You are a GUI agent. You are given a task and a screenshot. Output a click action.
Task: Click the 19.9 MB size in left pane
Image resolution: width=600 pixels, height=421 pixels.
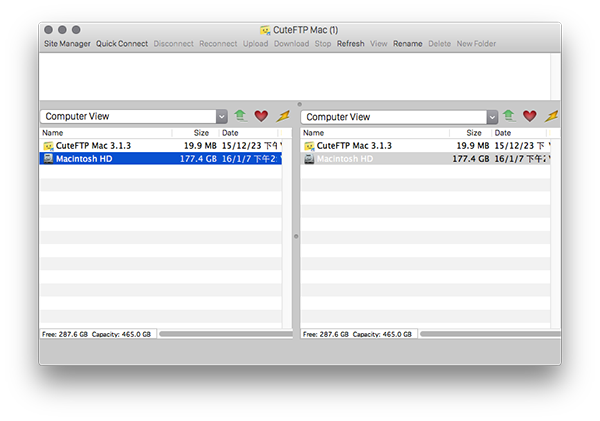(x=200, y=146)
